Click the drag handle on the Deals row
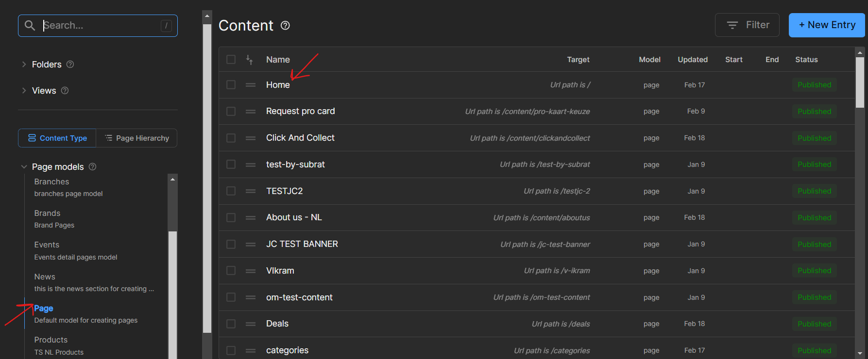The height and width of the screenshot is (359, 868). pos(251,324)
